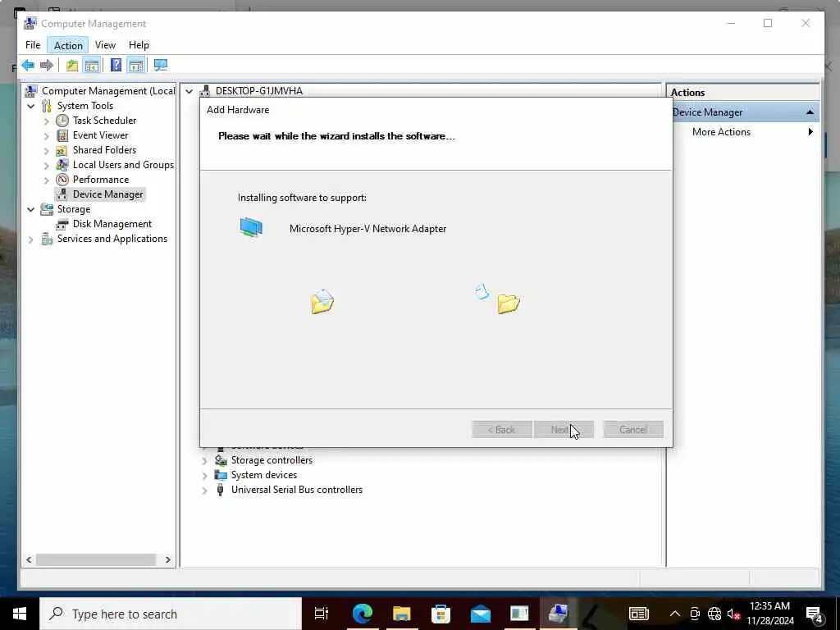This screenshot has width=840, height=630.
Task: Open Microsoft Store from taskbar
Action: point(441,614)
